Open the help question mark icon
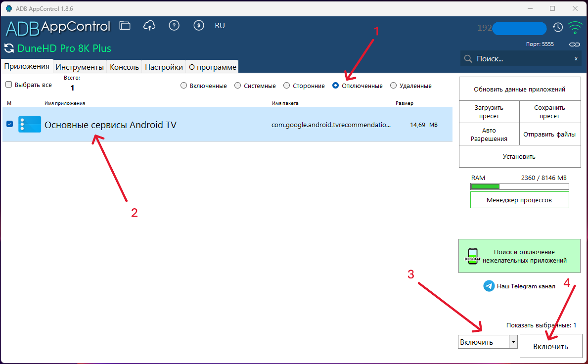The width and height of the screenshot is (588, 364). (x=174, y=26)
